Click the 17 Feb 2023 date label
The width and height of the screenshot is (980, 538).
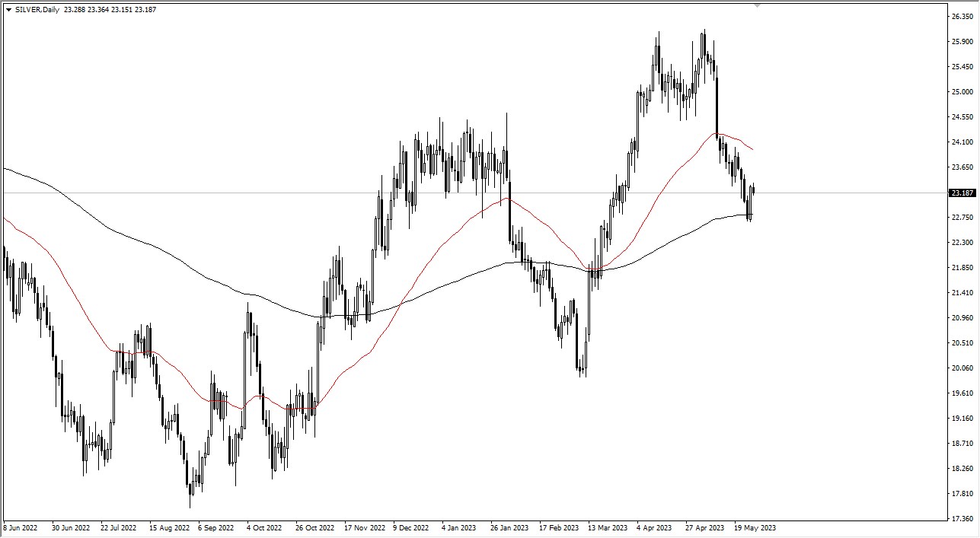(559, 527)
